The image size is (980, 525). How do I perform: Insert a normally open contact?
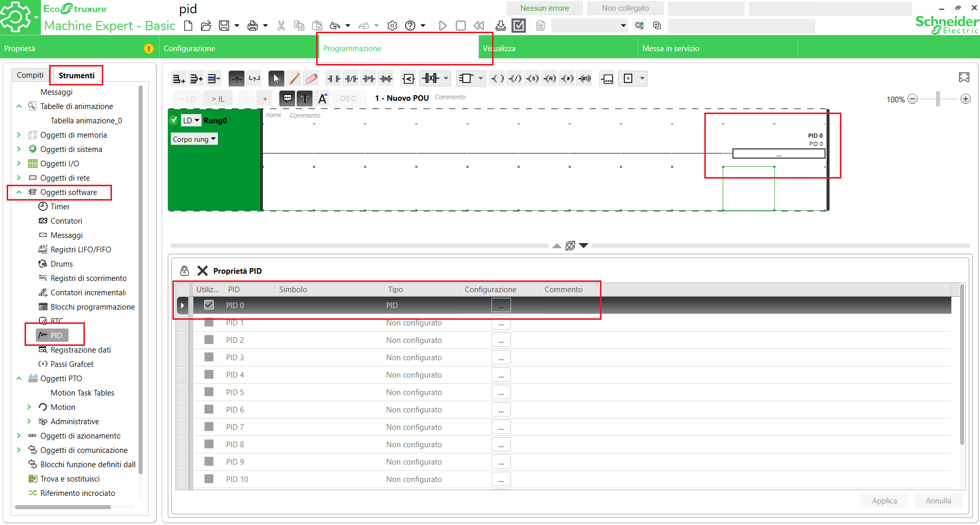coord(333,78)
